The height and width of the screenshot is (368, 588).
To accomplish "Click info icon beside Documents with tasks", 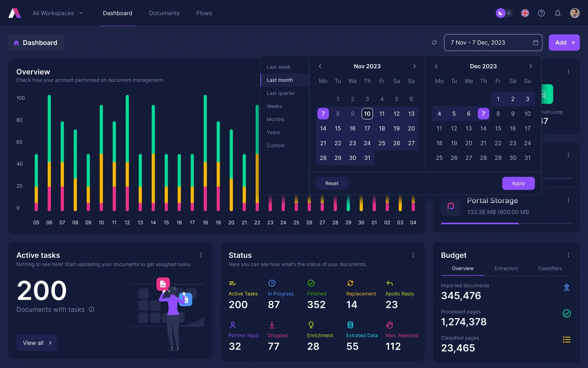I will [x=91, y=310].
